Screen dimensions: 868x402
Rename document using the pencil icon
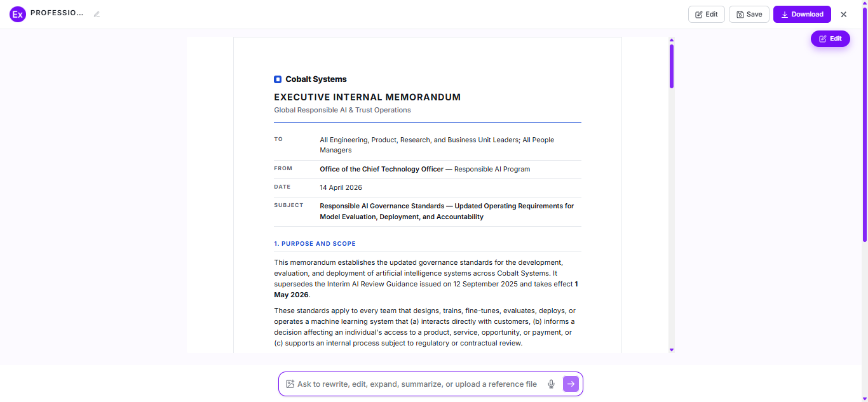[x=97, y=14]
